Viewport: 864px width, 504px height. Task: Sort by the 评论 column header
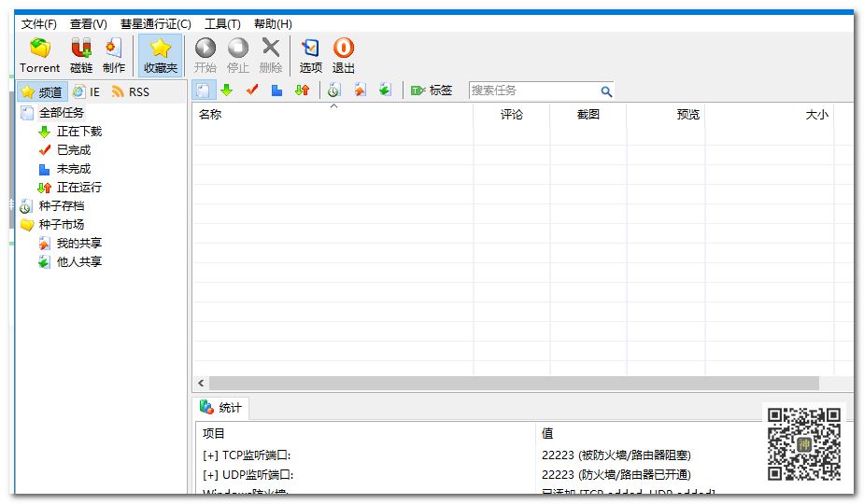[x=511, y=115]
